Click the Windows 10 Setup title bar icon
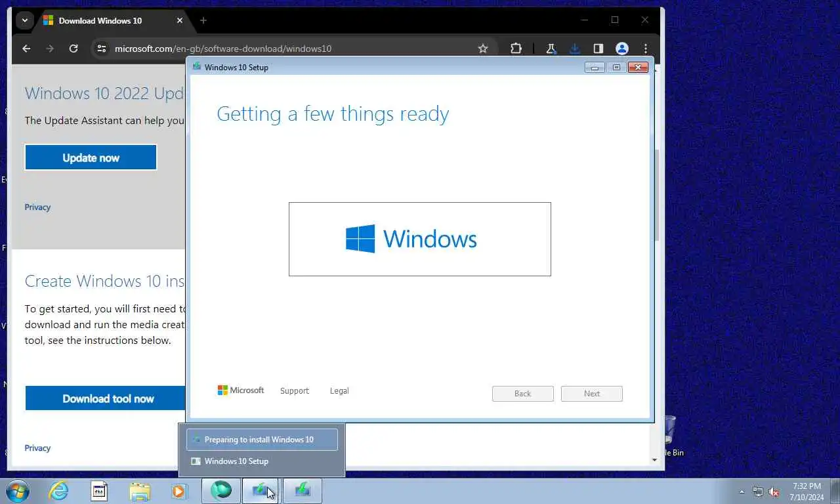Viewport: 840px width, 504px height. click(x=196, y=66)
